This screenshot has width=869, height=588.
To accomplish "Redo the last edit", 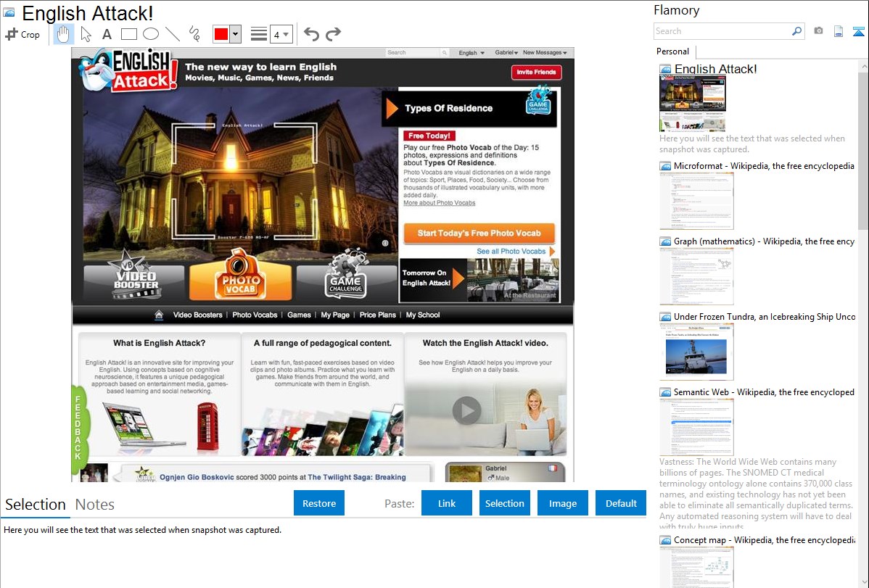I will click(333, 34).
